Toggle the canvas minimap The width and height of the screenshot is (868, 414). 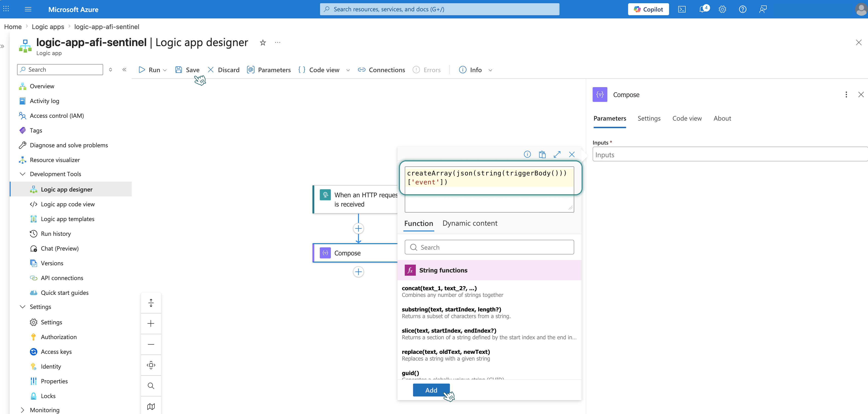[x=151, y=406]
